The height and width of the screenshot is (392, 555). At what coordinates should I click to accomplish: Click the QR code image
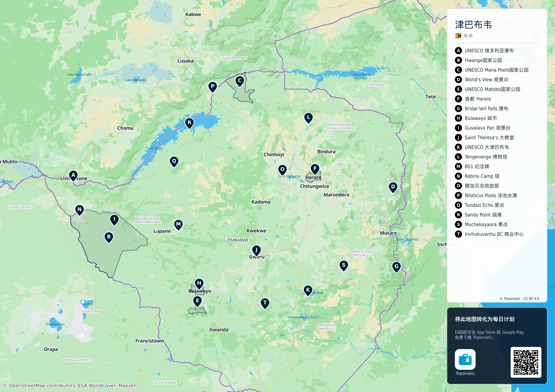[x=526, y=362]
